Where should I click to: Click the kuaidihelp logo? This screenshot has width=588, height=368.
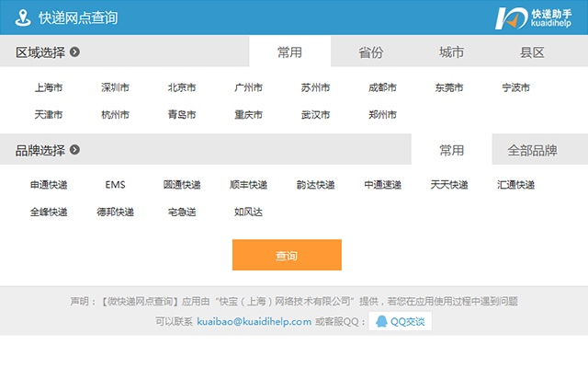[x=533, y=17]
